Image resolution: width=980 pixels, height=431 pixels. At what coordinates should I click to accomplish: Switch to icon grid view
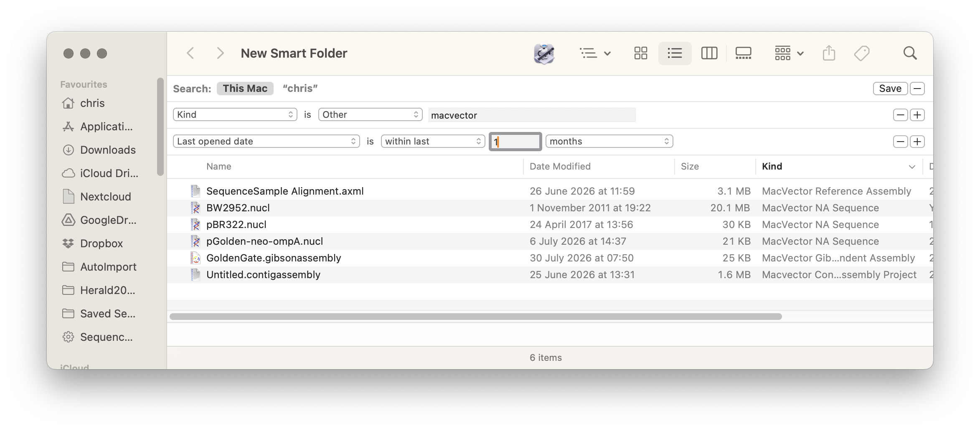[x=640, y=53]
